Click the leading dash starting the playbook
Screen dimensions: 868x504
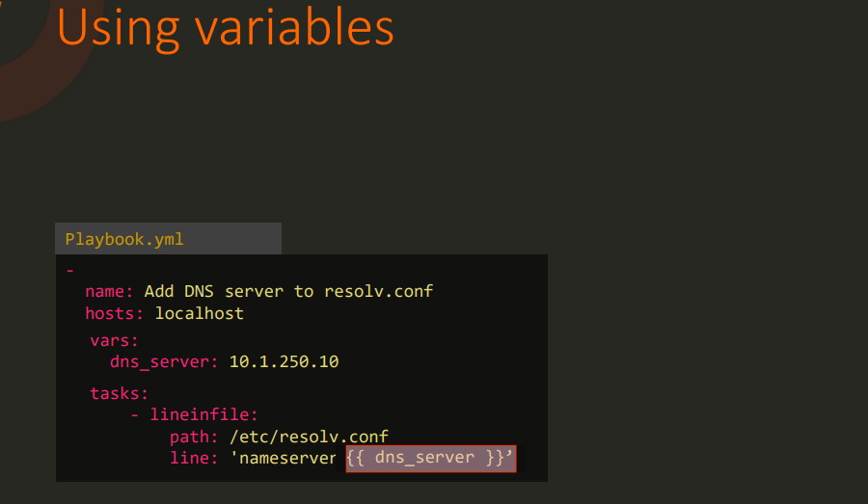tap(70, 271)
